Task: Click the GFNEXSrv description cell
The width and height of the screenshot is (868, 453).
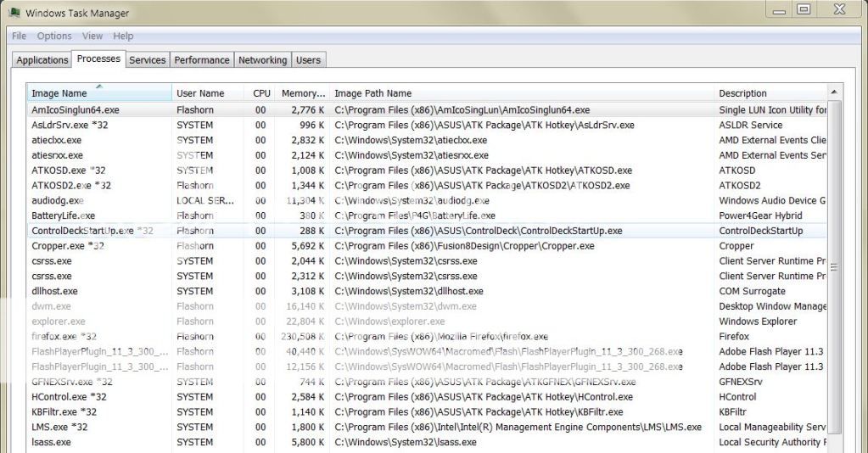Action: (740, 382)
